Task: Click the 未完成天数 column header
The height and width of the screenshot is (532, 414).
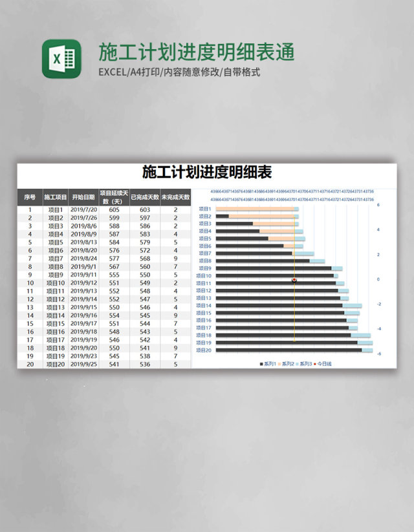Action: 175,197
